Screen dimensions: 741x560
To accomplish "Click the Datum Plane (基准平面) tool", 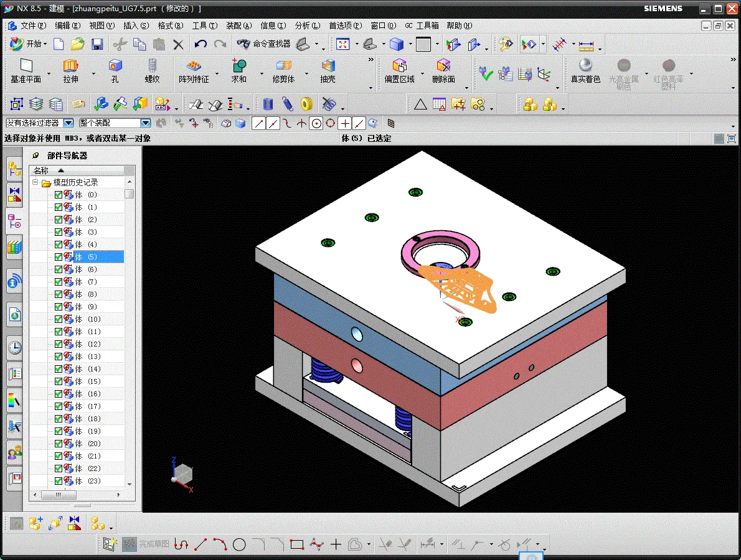I will (x=26, y=72).
